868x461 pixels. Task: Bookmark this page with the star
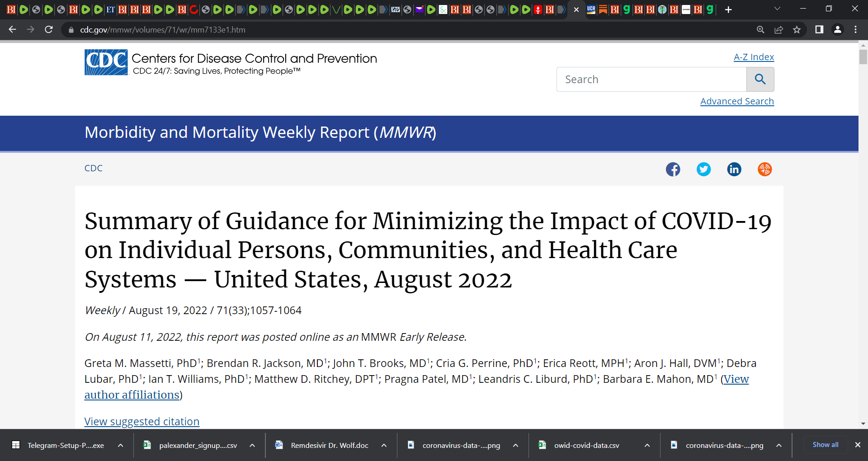pos(797,30)
